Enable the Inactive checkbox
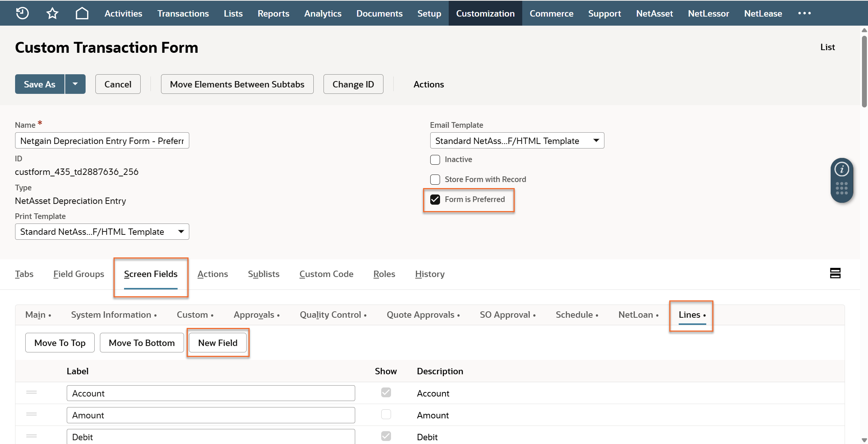 [x=435, y=160]
